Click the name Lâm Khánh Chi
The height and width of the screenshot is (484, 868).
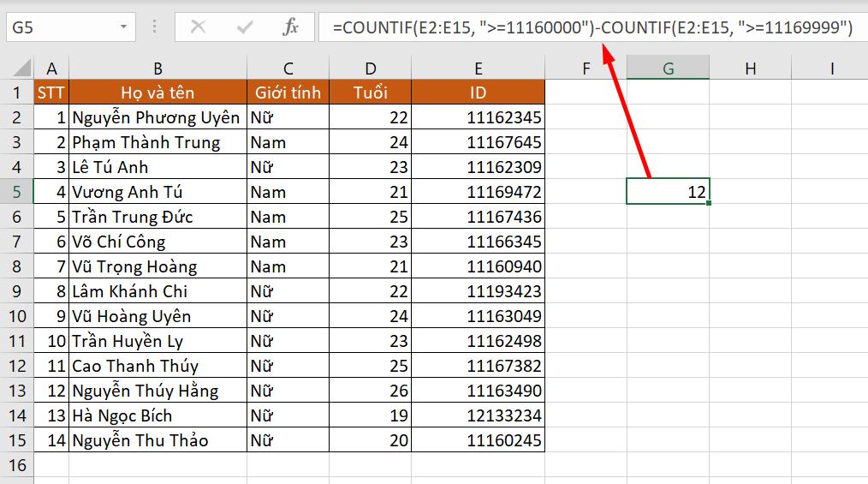click(x=129, y=290)
